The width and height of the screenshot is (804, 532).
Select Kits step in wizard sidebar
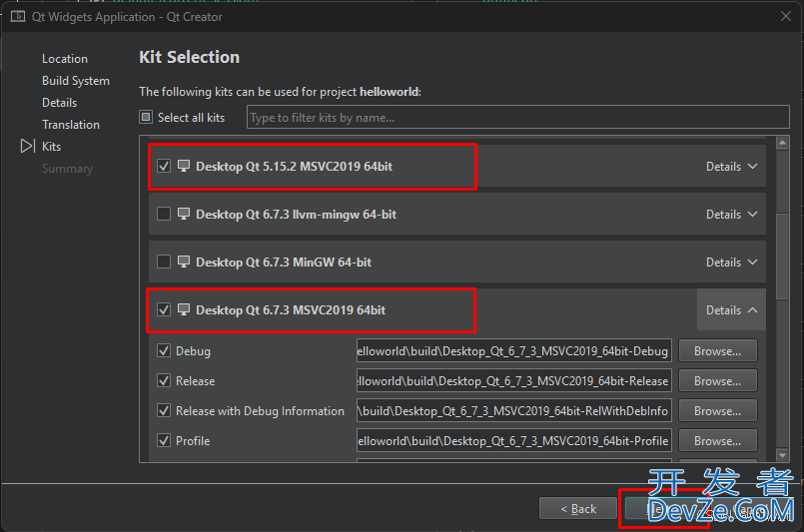click(51, 147)
